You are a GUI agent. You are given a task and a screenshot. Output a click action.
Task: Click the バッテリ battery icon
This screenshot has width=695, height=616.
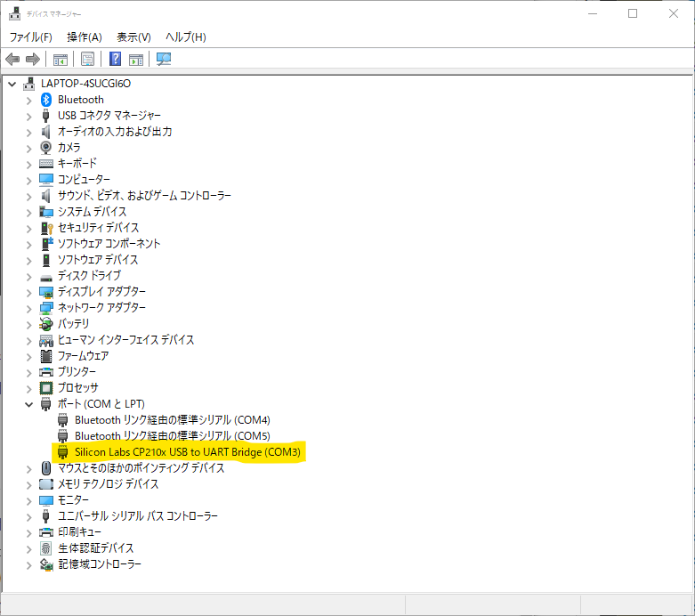(x=46, y=324)
